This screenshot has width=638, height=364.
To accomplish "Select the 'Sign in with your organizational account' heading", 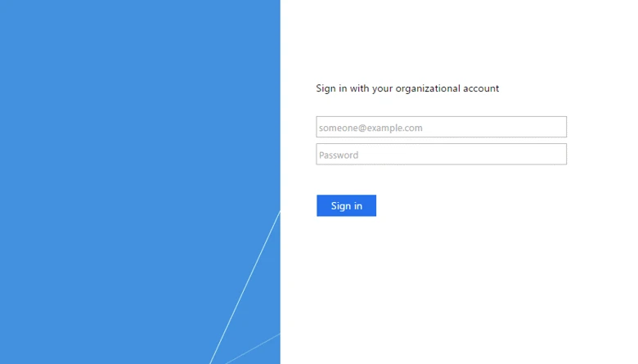I will point(407,88).
